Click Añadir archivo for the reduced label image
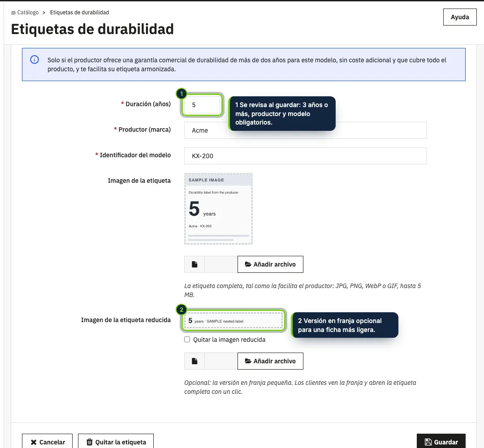The height and width of the screenshot is (448, 484). coord(270,361)
